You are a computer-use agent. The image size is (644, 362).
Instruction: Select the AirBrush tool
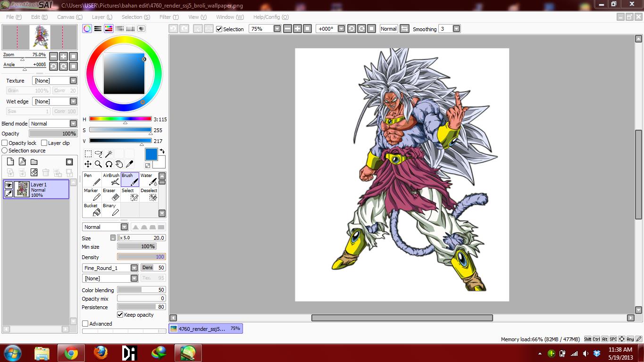click(111, 179)
